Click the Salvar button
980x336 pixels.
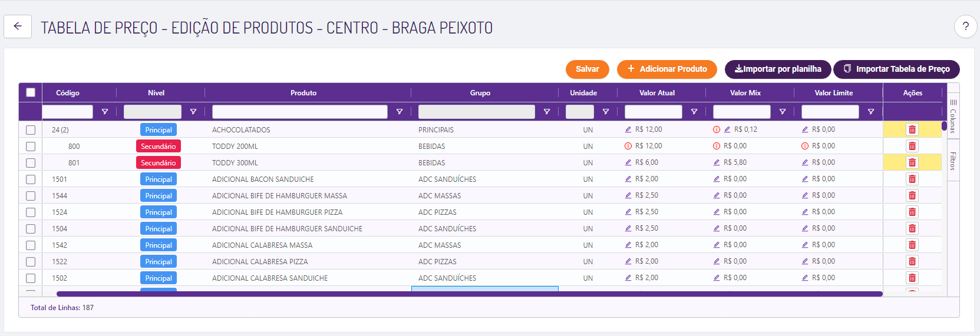tap(587, 69)
